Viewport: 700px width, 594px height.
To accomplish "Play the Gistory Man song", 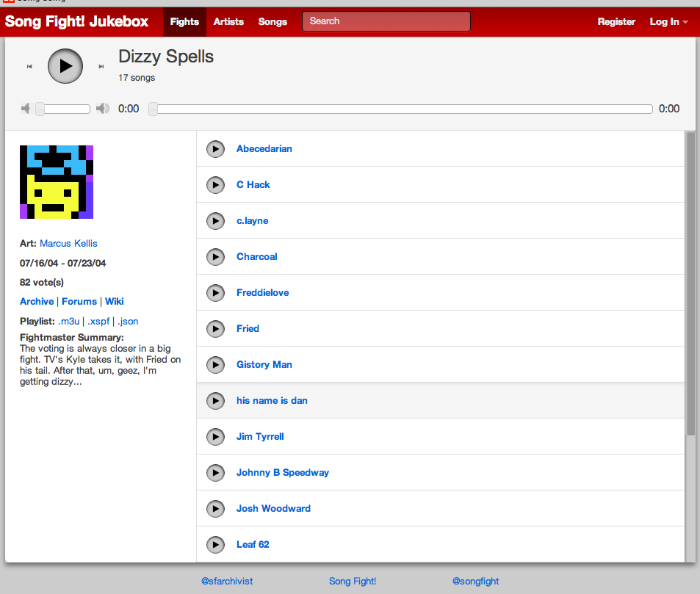I will point(216,365).
